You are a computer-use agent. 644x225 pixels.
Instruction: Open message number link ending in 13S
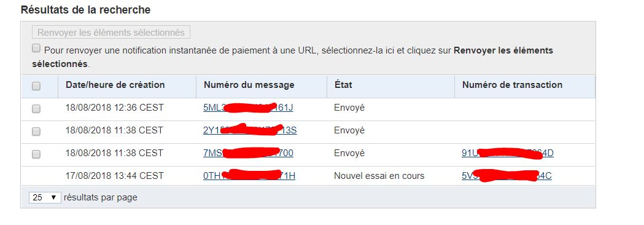(250, 130)
